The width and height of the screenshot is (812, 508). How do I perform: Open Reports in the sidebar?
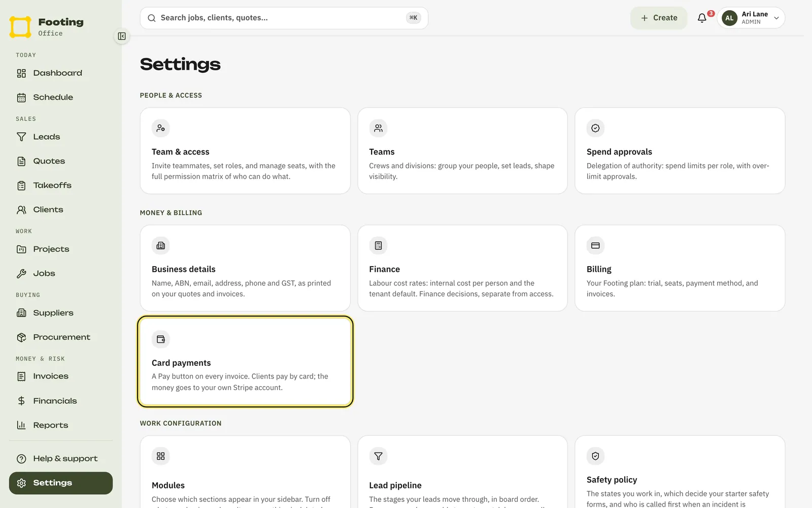(x=61, y=425)
